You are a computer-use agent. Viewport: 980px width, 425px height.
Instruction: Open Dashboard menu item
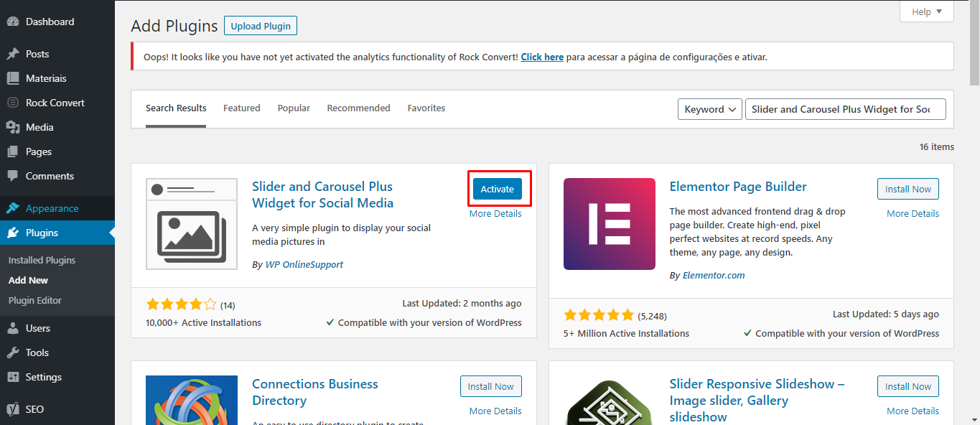tap(57, 22)
